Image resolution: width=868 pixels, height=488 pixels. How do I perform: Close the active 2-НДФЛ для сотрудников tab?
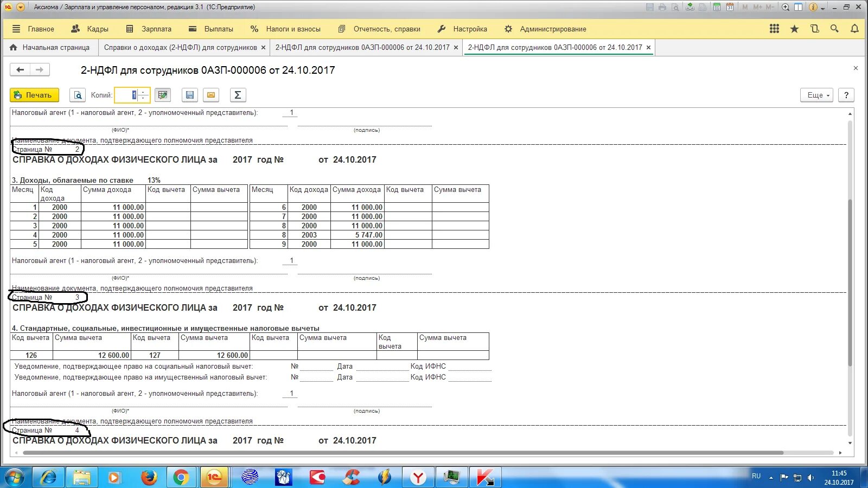[648, 48]
